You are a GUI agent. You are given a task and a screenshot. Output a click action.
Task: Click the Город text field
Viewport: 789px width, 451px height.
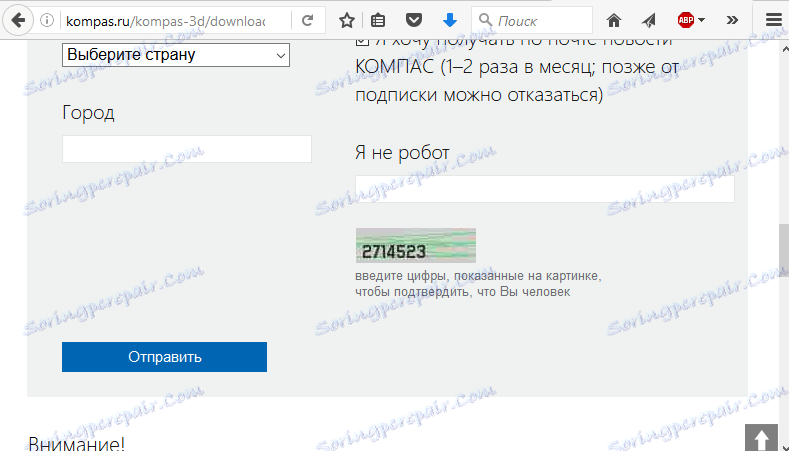(187, 149)
